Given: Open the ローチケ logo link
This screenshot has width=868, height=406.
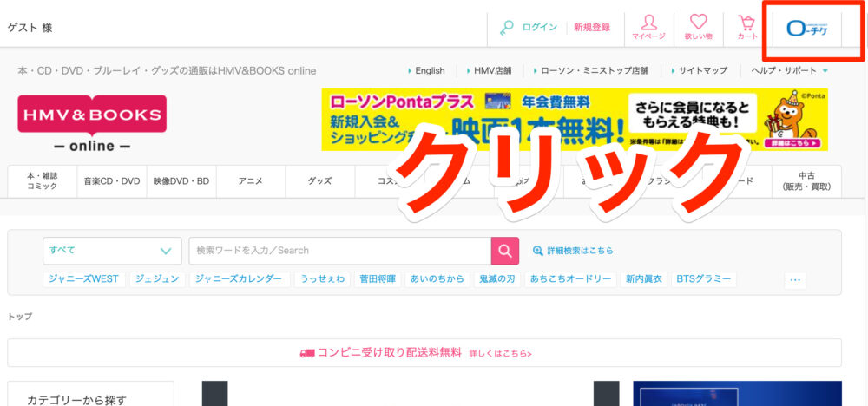Looking at the screenshot, I should (807, 29).
